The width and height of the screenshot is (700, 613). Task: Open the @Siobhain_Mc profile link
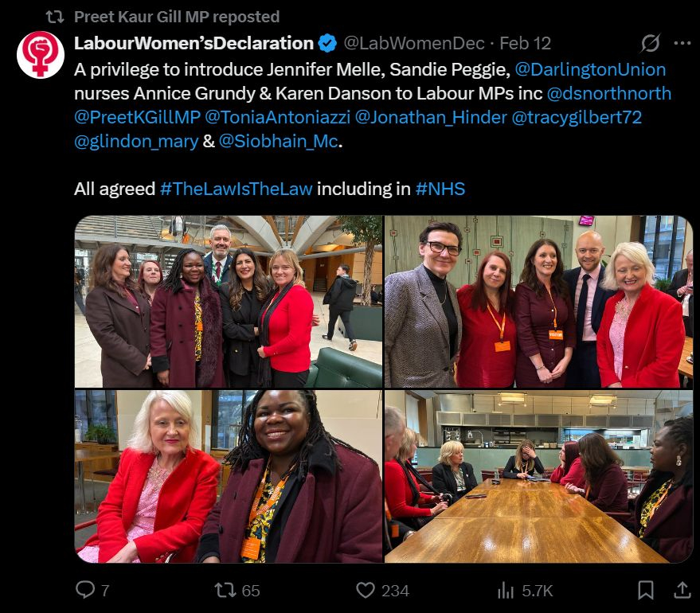point(279,141)
